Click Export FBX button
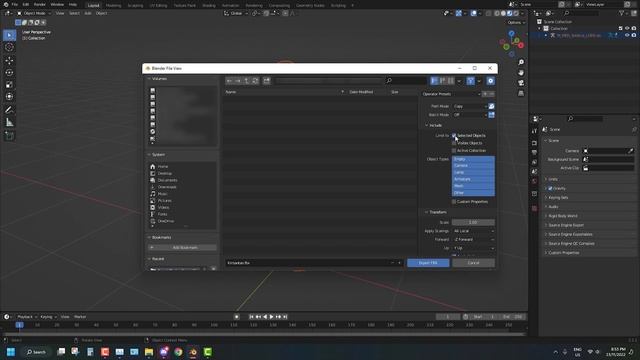 click(428, 263)
